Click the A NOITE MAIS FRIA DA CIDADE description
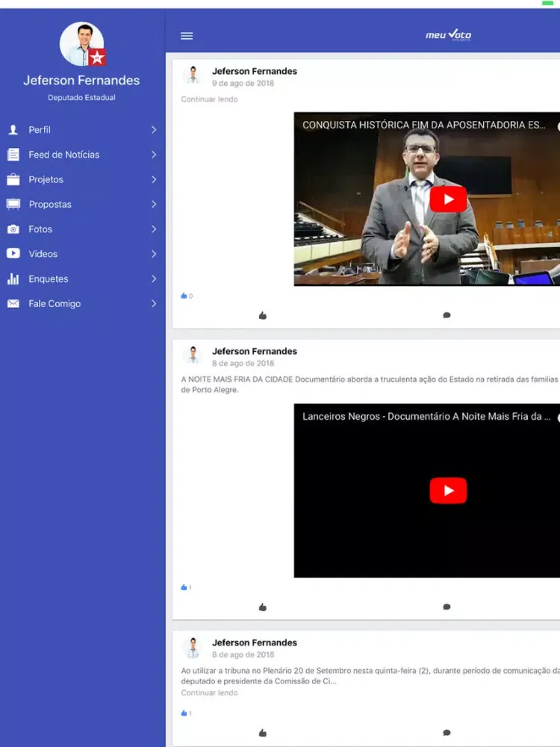560x747 pixels. pos(369,385)
